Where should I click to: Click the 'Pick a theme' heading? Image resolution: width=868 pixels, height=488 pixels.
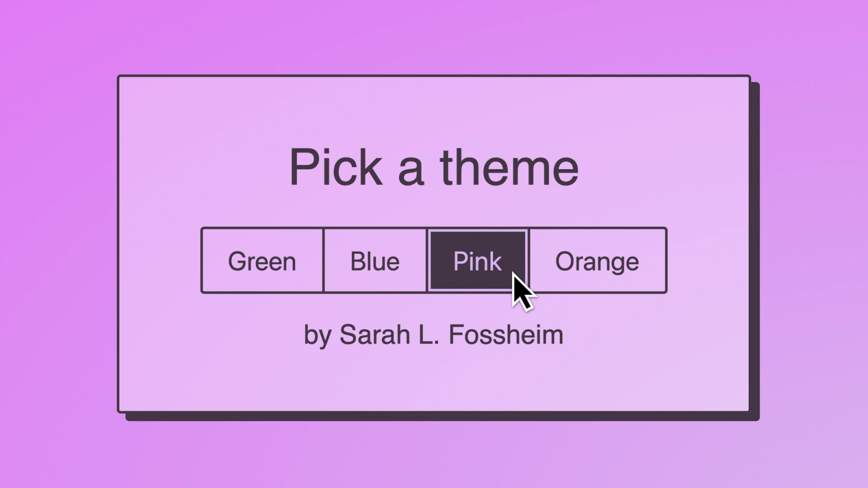434,168
